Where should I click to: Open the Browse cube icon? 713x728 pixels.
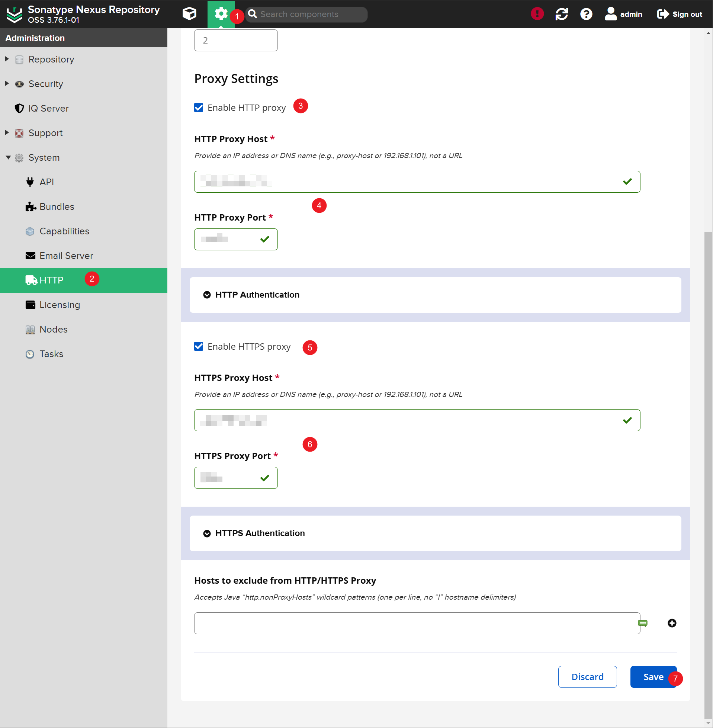click(x=189, y=14)
